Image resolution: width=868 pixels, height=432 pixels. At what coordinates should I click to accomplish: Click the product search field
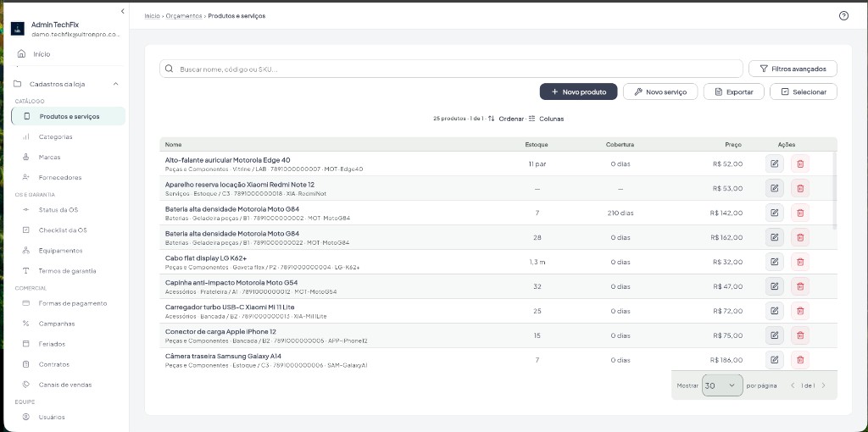coord(451,69)
